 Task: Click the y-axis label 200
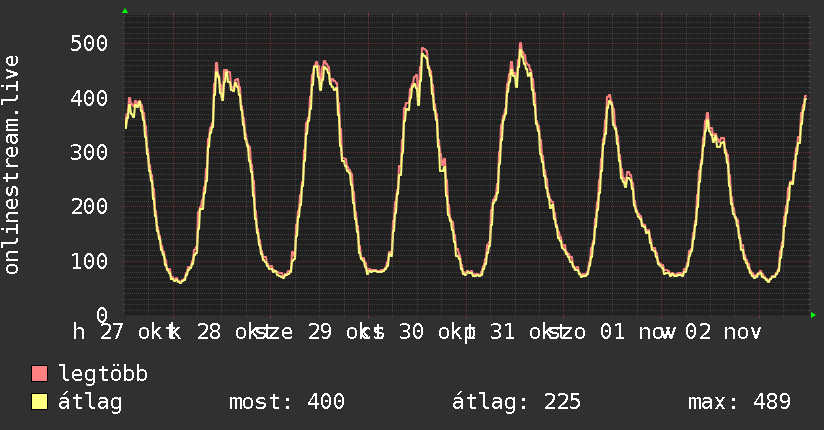point(89,207)
